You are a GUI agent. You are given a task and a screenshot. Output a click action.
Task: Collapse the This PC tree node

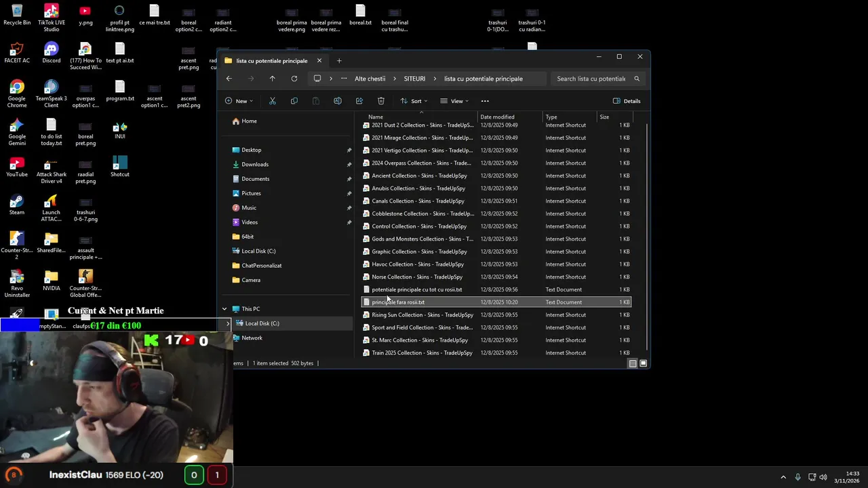[x=224, y=309]
